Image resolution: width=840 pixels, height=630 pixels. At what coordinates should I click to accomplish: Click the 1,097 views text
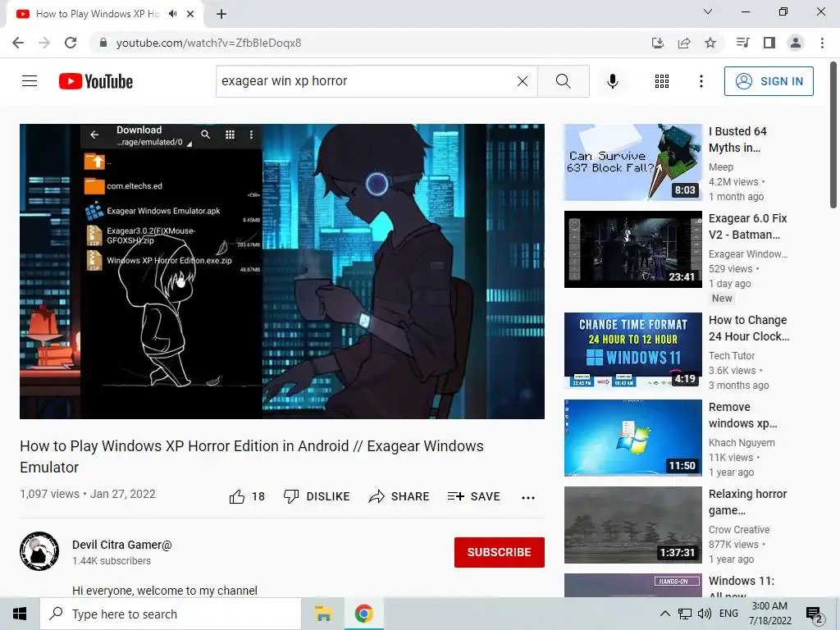coord(49,494)
